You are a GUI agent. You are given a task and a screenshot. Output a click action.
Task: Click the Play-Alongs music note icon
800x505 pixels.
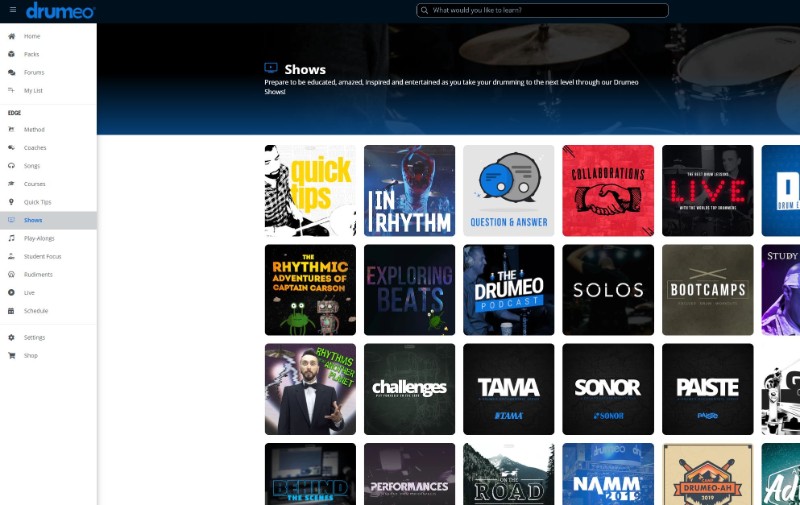(11, 238)
